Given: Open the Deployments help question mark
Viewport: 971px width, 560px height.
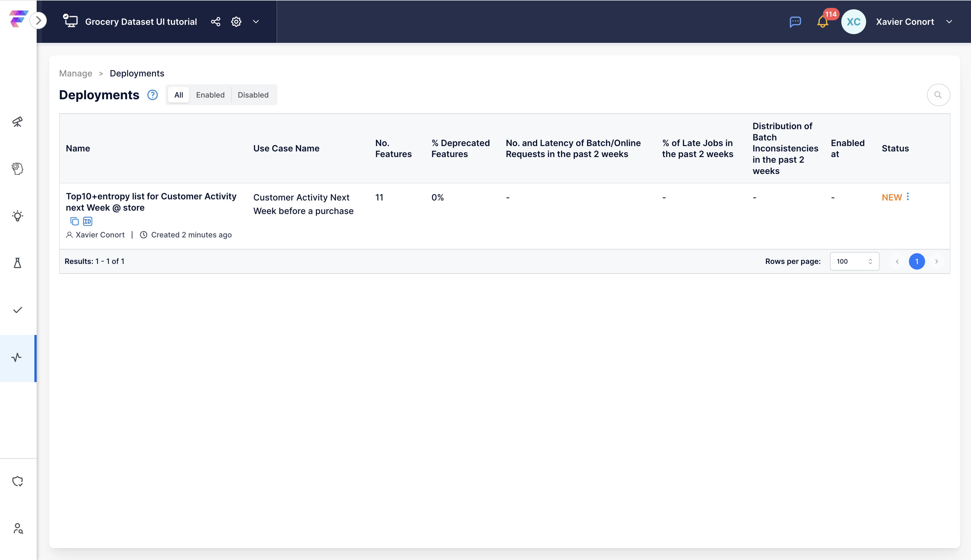Looking at the screenshot, I should coord(153,95).
